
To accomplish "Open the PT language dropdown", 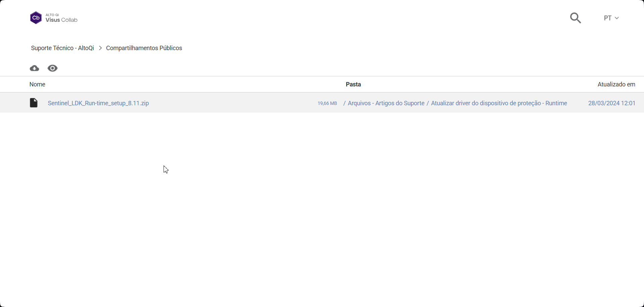I will pos(611,18).
